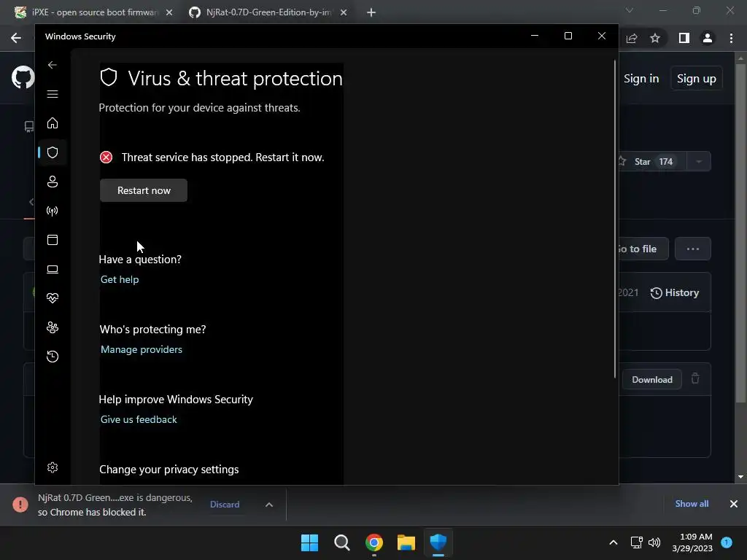This screenshot has width=747, height=560.
Task: Click Chrome back navigation arrow
Action: tap(16, 38)
